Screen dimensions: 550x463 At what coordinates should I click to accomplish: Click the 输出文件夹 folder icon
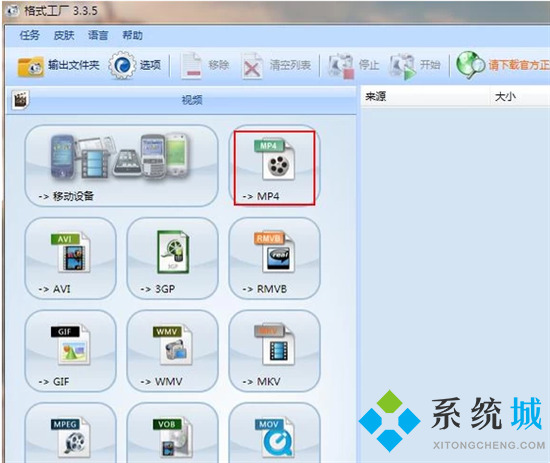click(x=31, y=66)
